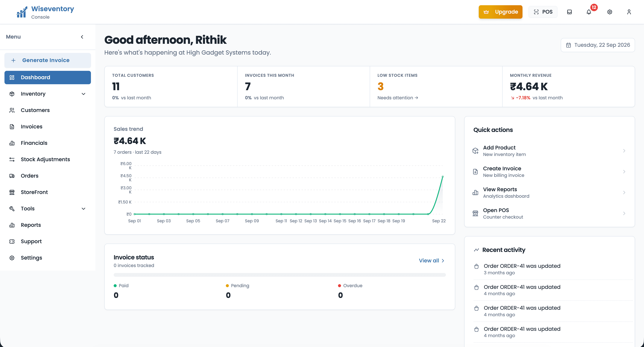Click the Total Customers stat card
This screenshot has height=347, width=644.
pos(171,86)
